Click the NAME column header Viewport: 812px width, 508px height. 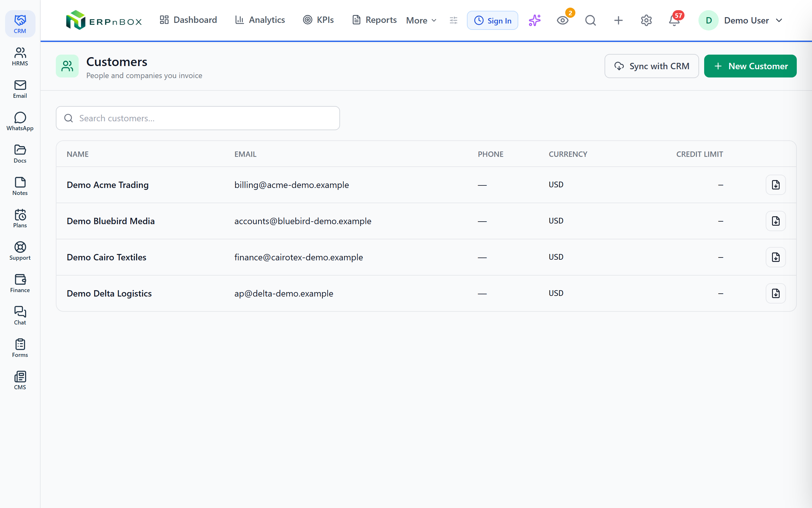pos(77,154)
